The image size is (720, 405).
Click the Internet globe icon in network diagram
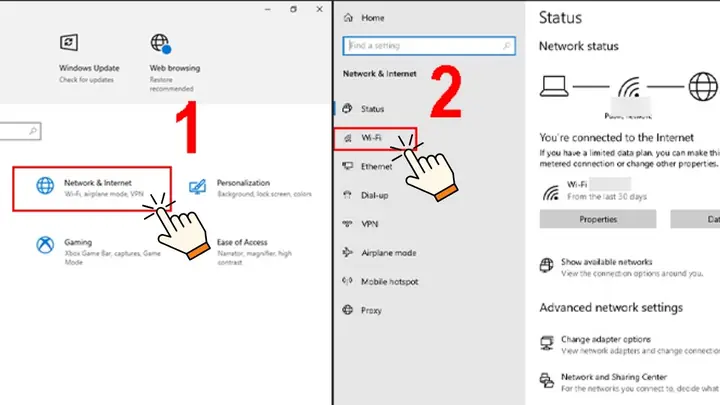[x=703, y=86]
